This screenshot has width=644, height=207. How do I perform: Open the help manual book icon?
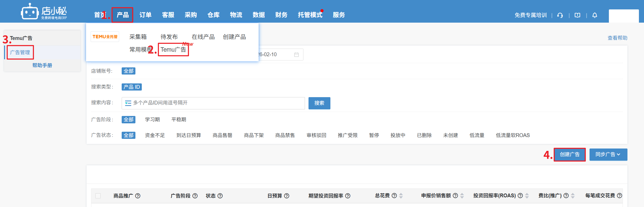(x=577, y=15)
